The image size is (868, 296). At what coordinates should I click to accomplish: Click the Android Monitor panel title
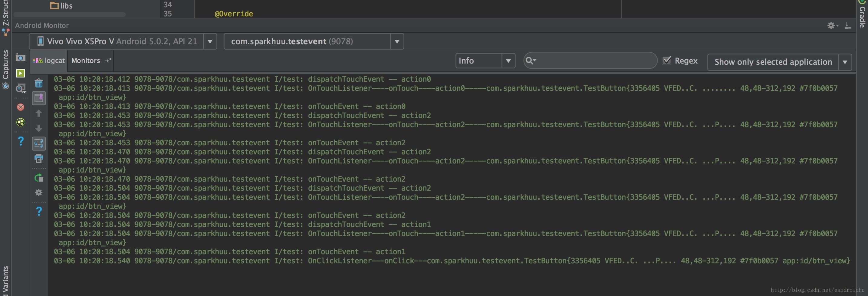42,26
